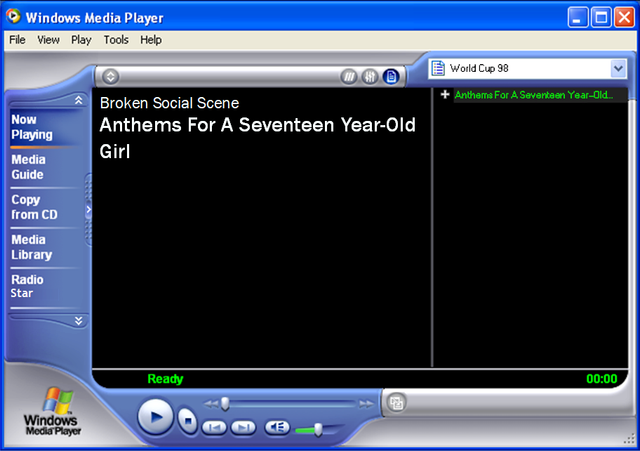The height and width of the screenshot is (451, 640).
Task: Open the Tools menu
Action: [116, 40]
